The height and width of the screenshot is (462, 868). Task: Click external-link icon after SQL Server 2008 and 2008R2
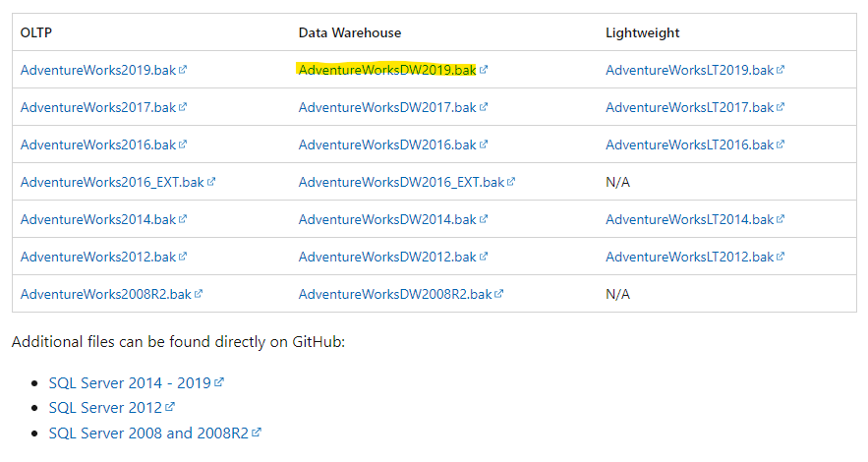[257, 432]
